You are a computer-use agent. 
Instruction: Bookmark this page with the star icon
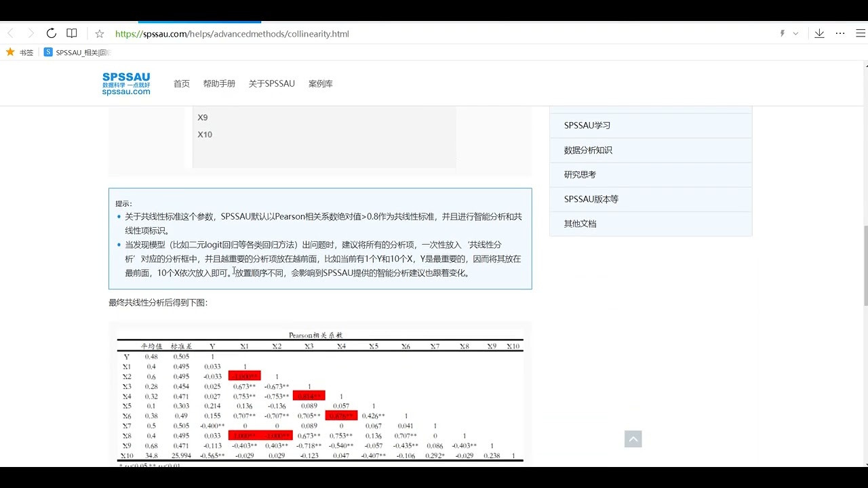100,33
